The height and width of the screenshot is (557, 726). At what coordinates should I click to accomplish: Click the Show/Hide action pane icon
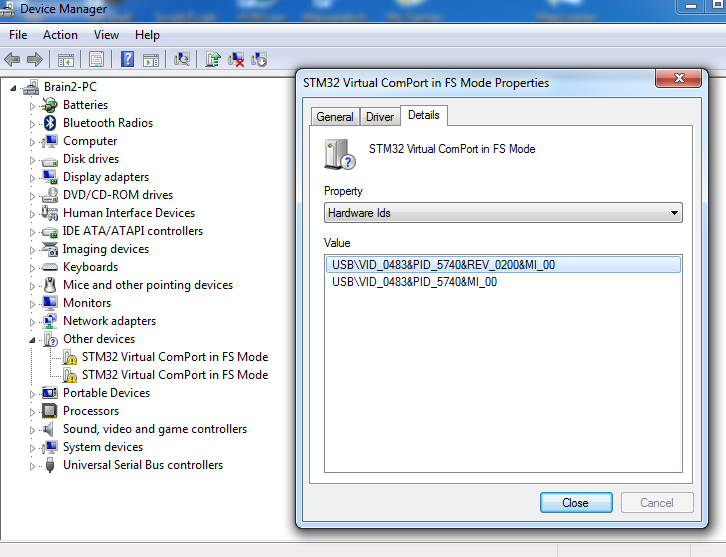(150, 60)
